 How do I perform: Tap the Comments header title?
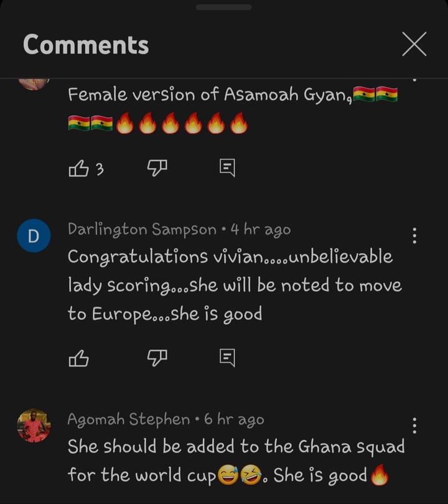[86, 44]
